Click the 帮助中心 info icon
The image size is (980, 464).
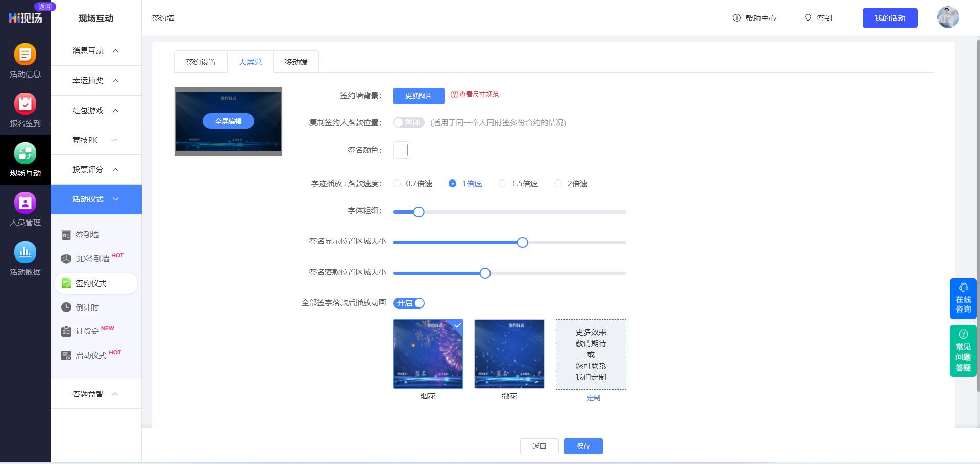(x=736, y=18)
